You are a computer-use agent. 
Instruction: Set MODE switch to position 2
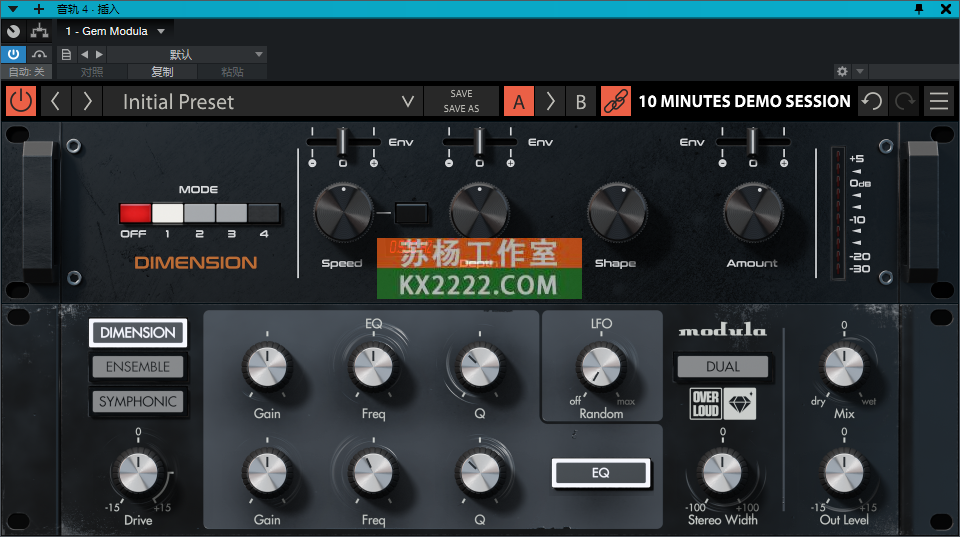[200, 213]
